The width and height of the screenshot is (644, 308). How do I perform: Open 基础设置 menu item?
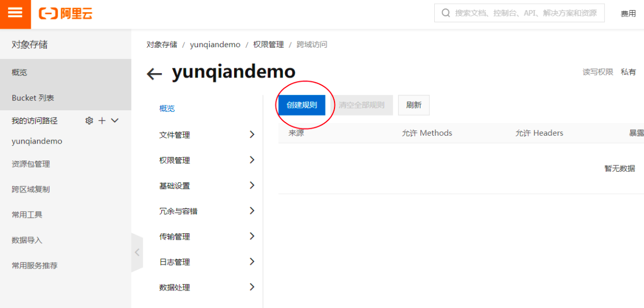point(175,186)
